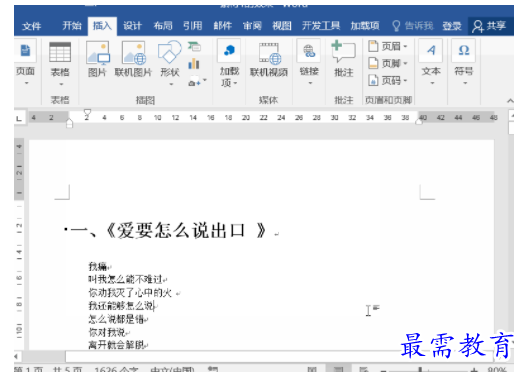Switch to the 设计 design tab
The width and height of the screenshot is (522, 377).
click(132, 26)
